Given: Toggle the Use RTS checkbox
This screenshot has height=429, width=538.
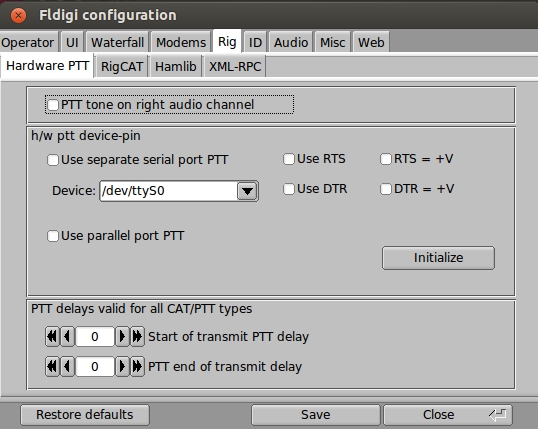Looking at the screenshot, I should 289,159.
